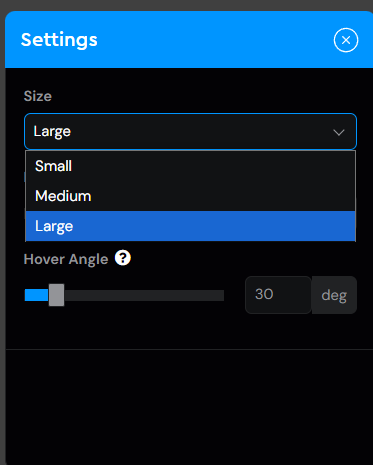Click the Hover Angle label text
Screen dimensions: 373x465
coord(66,259)
